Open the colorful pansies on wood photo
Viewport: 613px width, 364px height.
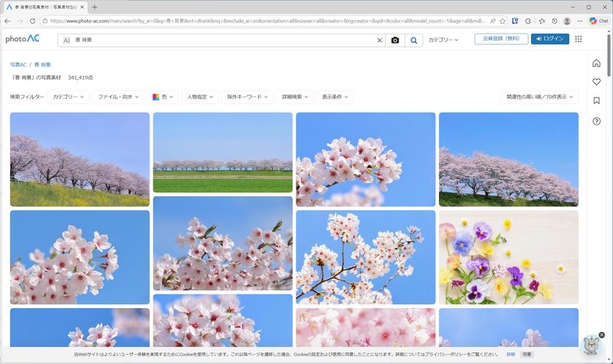pos(509,257)
